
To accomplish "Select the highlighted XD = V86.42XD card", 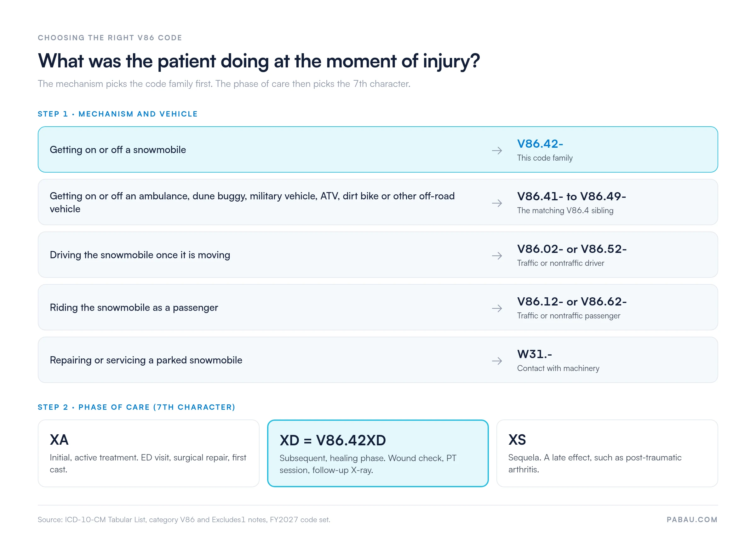I will click(378, 453).
